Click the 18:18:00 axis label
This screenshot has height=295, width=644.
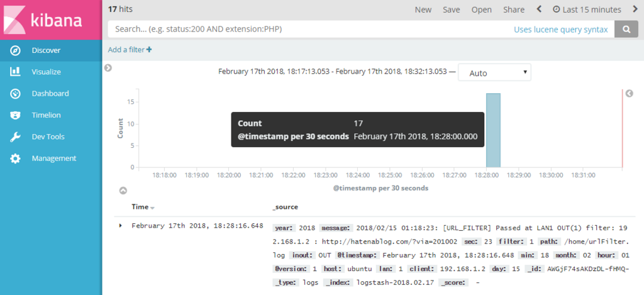[164, 175]
